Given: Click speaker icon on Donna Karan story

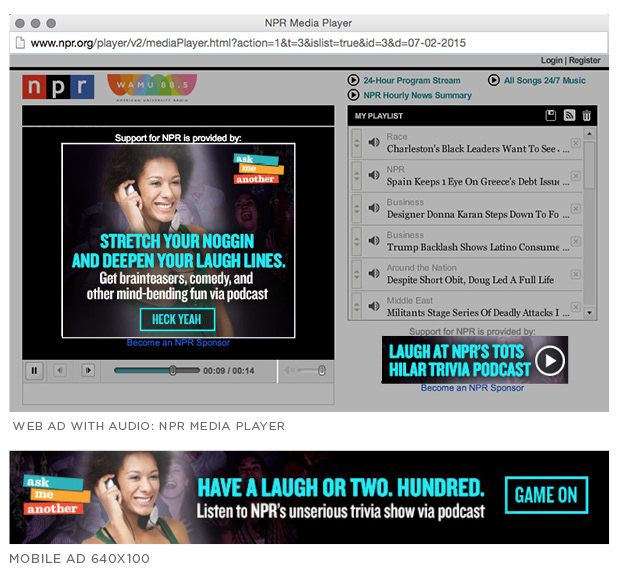Looking at the screenshot, I should pos(374,208).
